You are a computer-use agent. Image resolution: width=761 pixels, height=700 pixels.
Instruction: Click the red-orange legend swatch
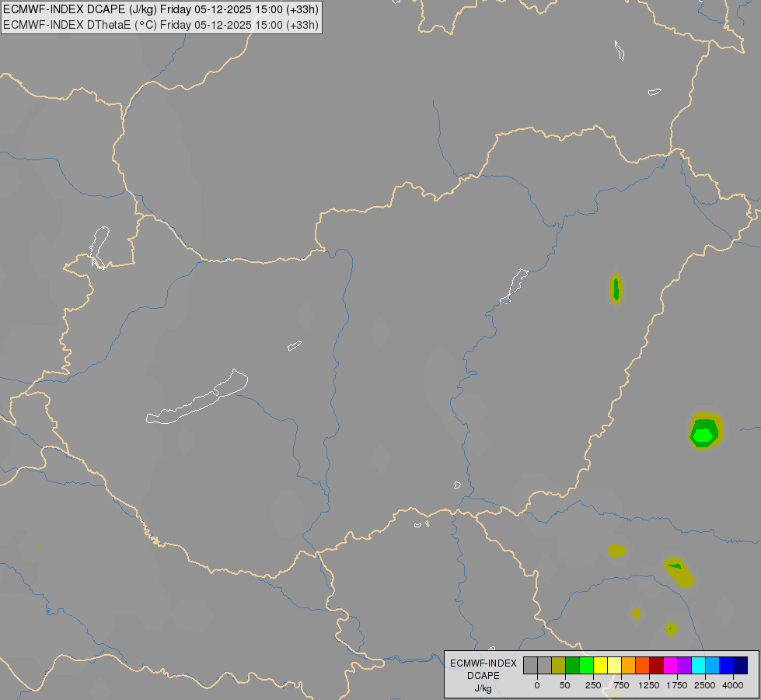pyautogui.click(x=643, y=666)
